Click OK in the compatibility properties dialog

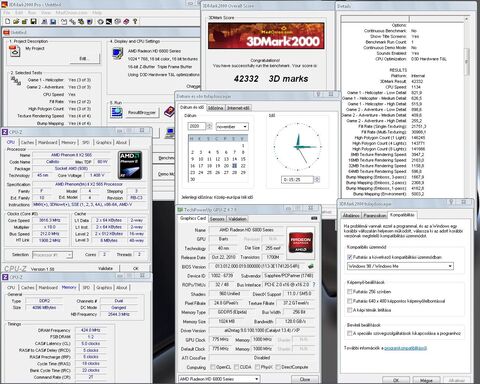pyautogui.click(x=396, y=380)
